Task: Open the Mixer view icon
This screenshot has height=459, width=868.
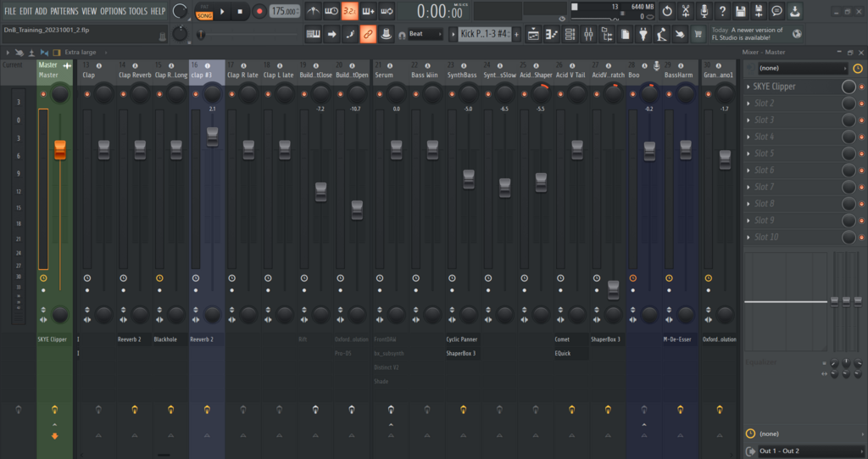Action: (588, 34)
